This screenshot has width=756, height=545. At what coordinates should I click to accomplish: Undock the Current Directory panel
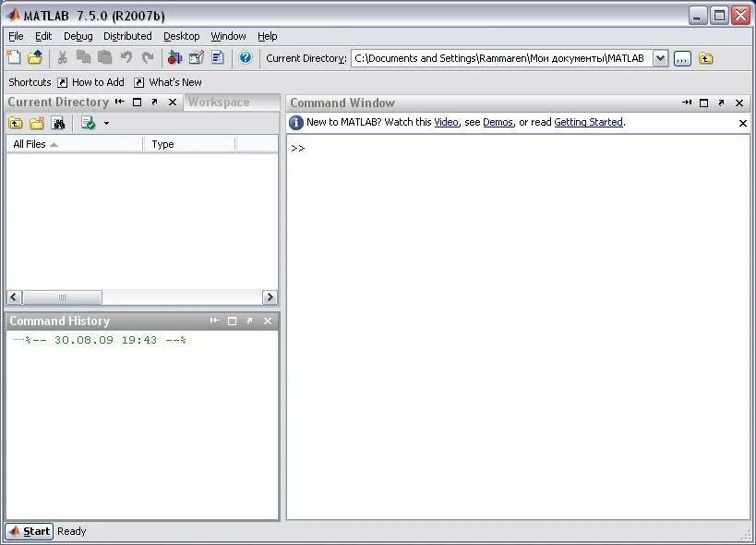(154, 103)
